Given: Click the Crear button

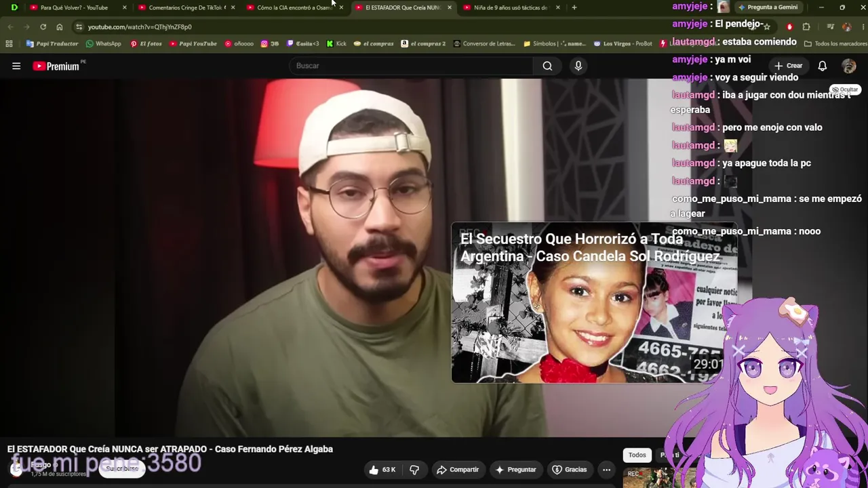Looking at the screenshot, I should pyautogui.click(x=789, y=66).
